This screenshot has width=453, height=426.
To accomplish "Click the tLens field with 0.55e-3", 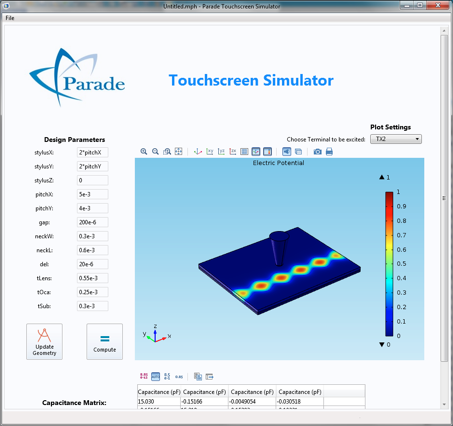I will tap(93, 278).
